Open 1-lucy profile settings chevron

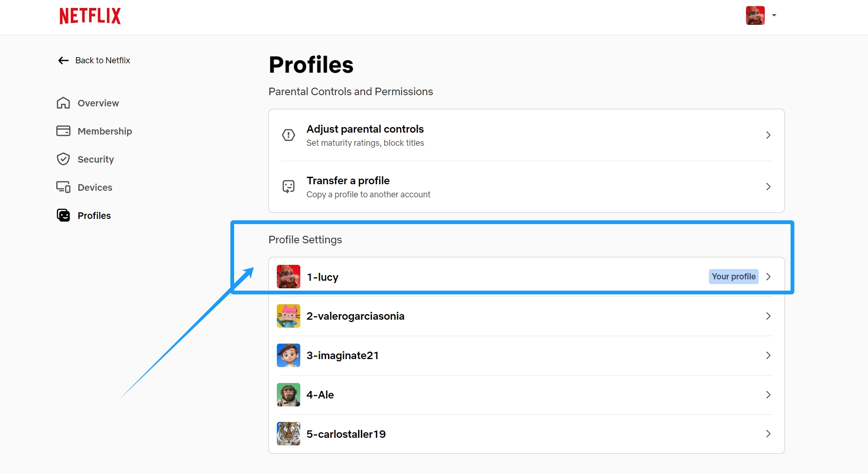768,277
